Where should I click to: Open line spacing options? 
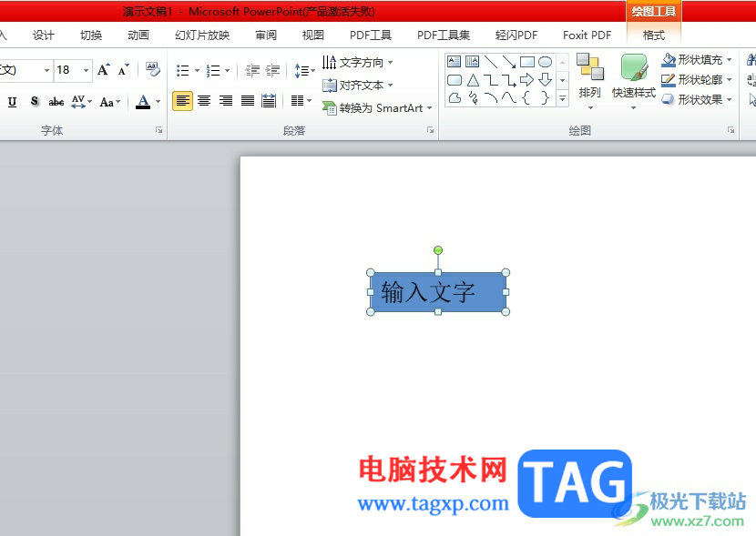point(304,71)
